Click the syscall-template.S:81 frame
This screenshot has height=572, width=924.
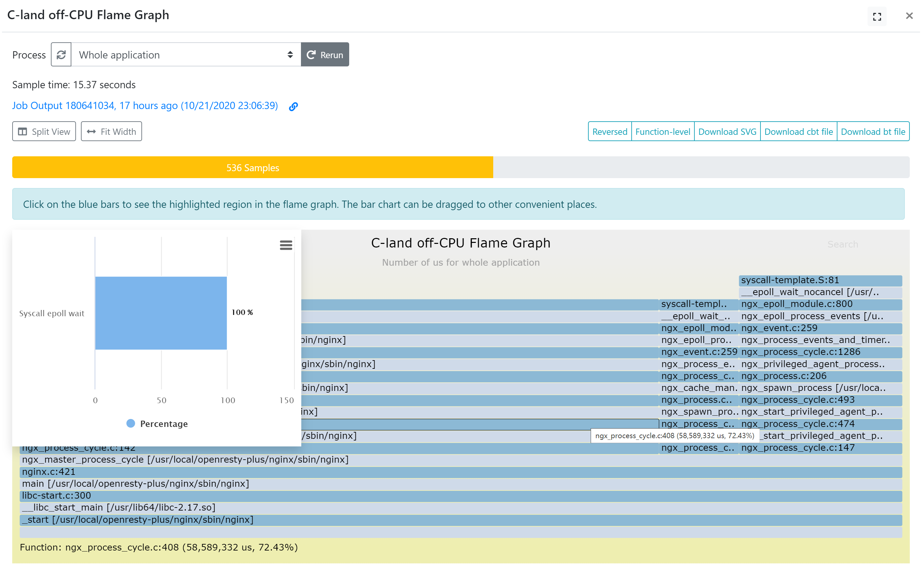[820, 280]
